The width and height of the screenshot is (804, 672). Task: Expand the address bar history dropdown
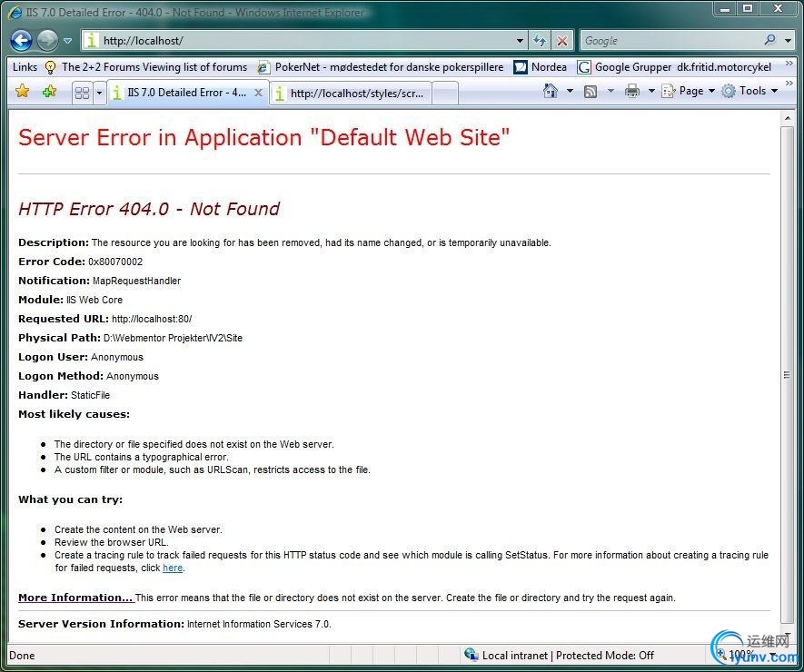(520, 41)
